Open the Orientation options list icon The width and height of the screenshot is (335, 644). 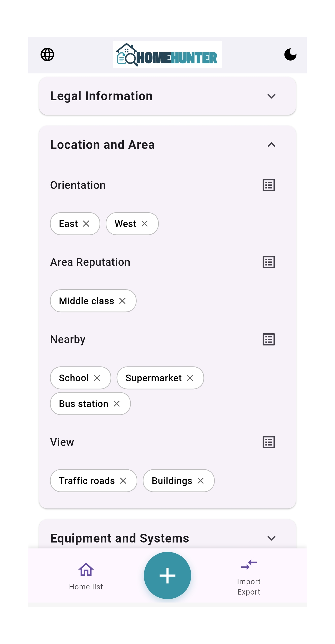click(x=269, y=185)
